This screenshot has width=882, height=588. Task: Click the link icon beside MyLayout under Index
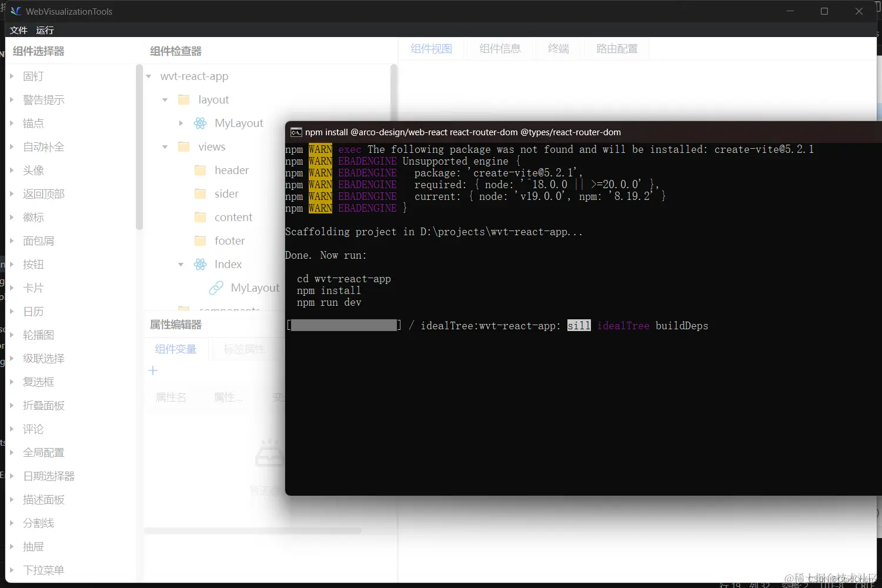(216, 288)
